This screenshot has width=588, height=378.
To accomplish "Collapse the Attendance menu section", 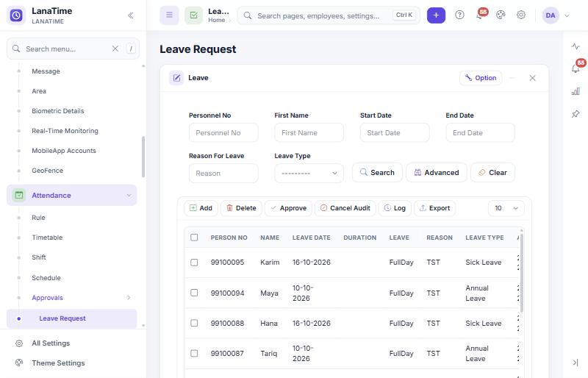I will (x=129, y=195).
